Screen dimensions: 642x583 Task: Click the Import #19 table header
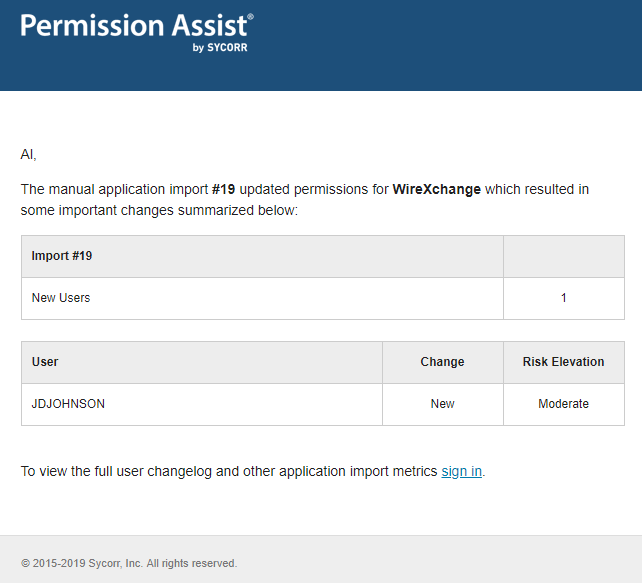point(262,256)
